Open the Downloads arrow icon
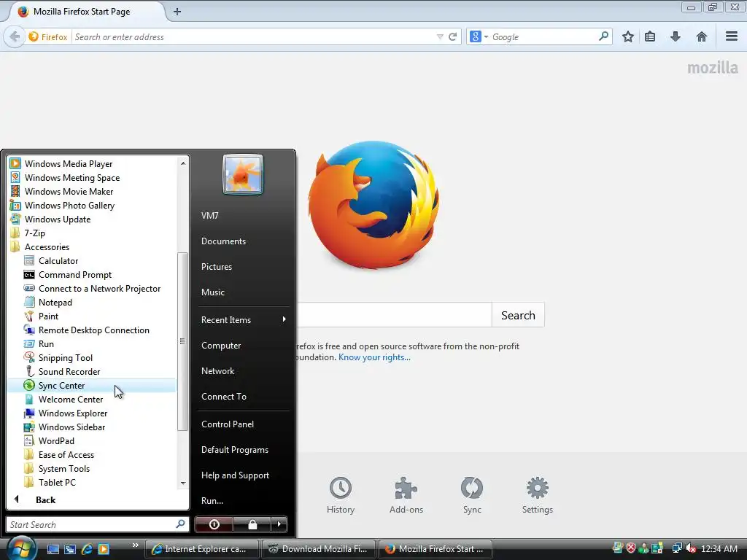747x560 pixels. pyautogui.click(x=675, y=36)
